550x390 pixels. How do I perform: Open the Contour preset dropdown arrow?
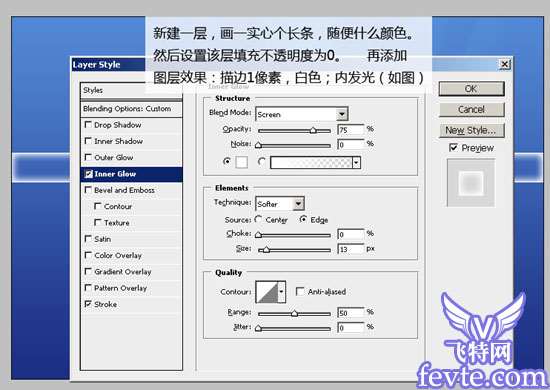click(x=282, y=291)
